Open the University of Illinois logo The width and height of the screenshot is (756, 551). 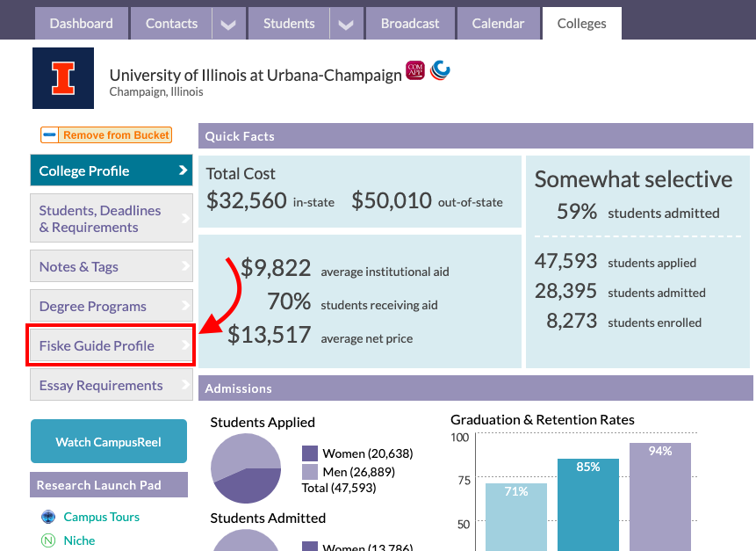point(63,78)
